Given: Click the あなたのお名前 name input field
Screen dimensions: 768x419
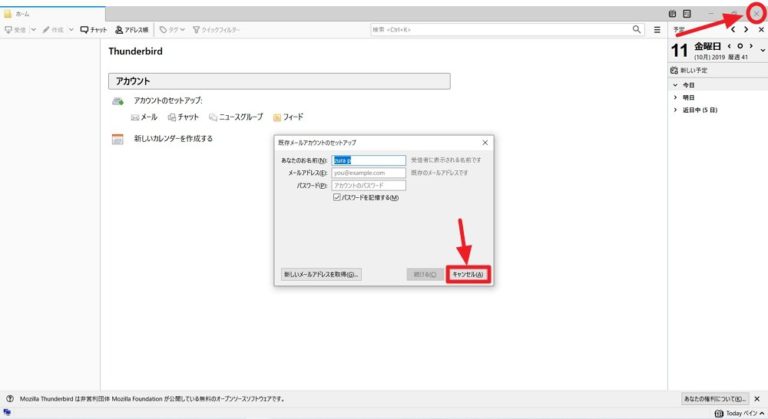Looking at the screenshot, I should point(369,160).
